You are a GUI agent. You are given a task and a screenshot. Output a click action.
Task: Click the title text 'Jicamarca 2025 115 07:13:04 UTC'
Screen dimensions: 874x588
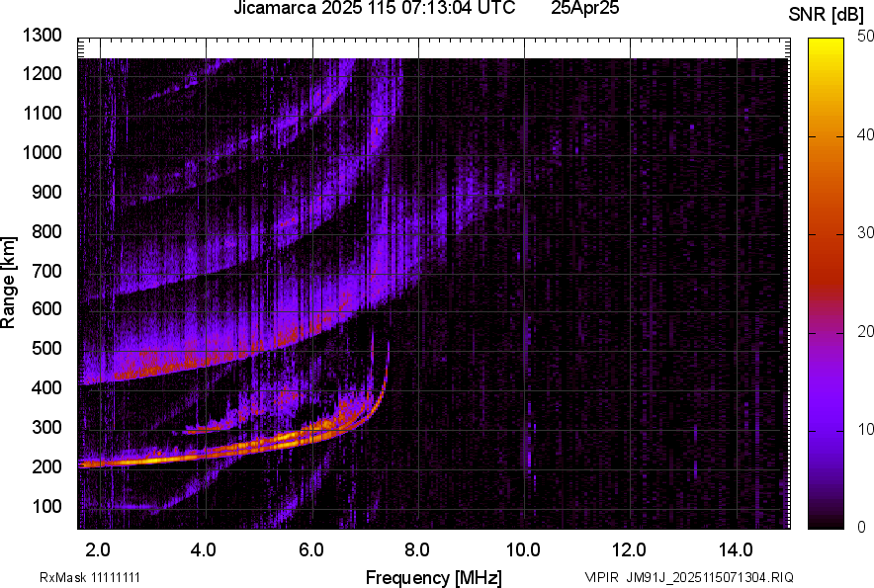click(x=375, y=8)
